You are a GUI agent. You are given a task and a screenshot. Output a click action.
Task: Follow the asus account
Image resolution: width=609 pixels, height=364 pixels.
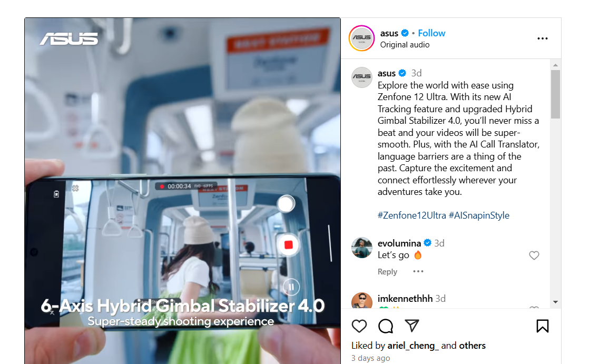click(431, 33)
